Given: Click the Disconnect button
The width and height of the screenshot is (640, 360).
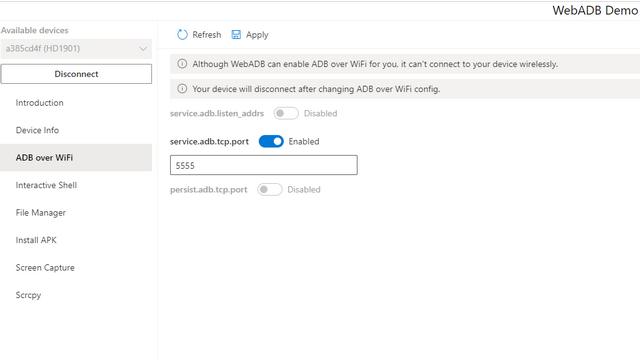Looking at the screenshot, I should (76, 74).
